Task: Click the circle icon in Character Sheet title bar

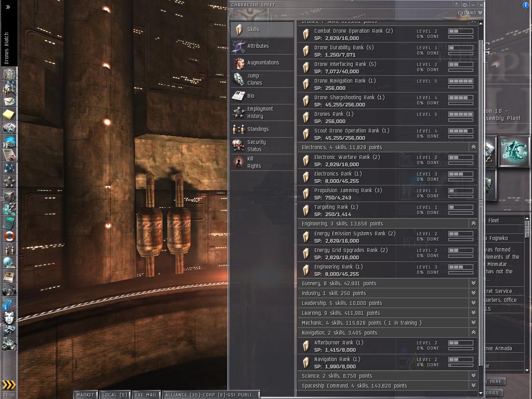Action: tap(464, 5)
